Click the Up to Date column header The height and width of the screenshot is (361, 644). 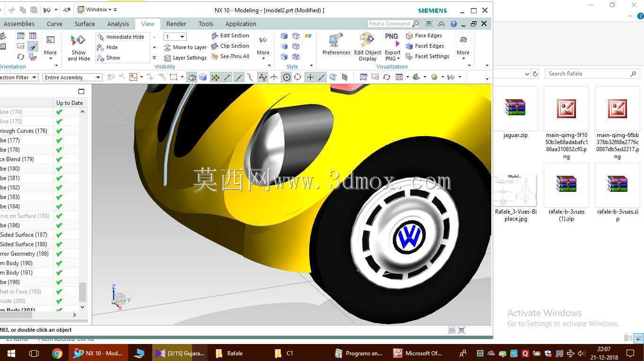(x=70, y=103)
